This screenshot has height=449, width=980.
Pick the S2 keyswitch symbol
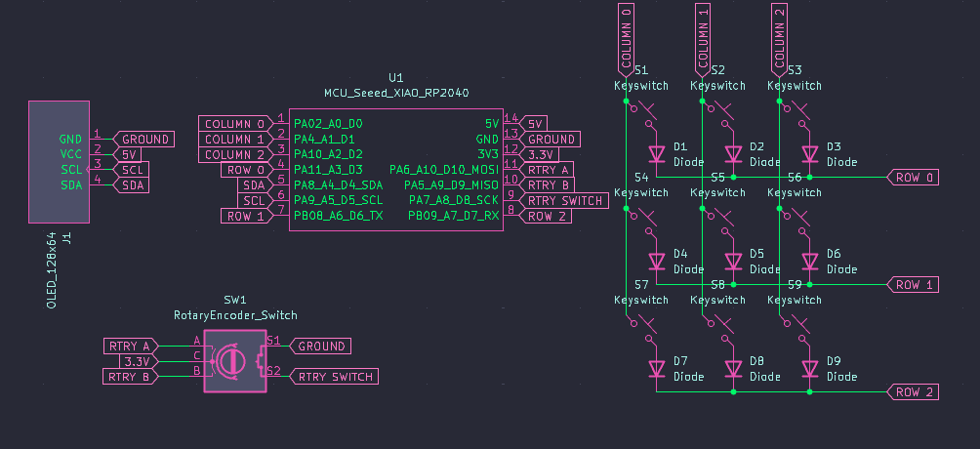click(x=720, y=116)
